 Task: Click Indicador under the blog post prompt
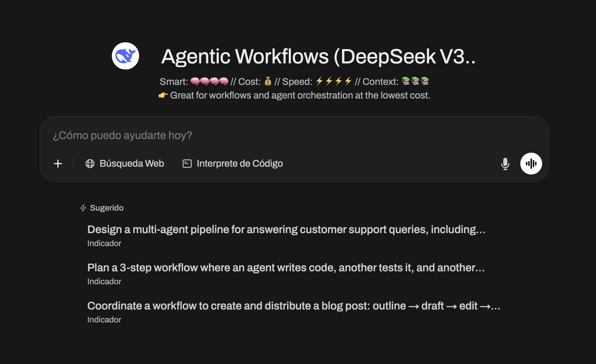coord(104,320)
